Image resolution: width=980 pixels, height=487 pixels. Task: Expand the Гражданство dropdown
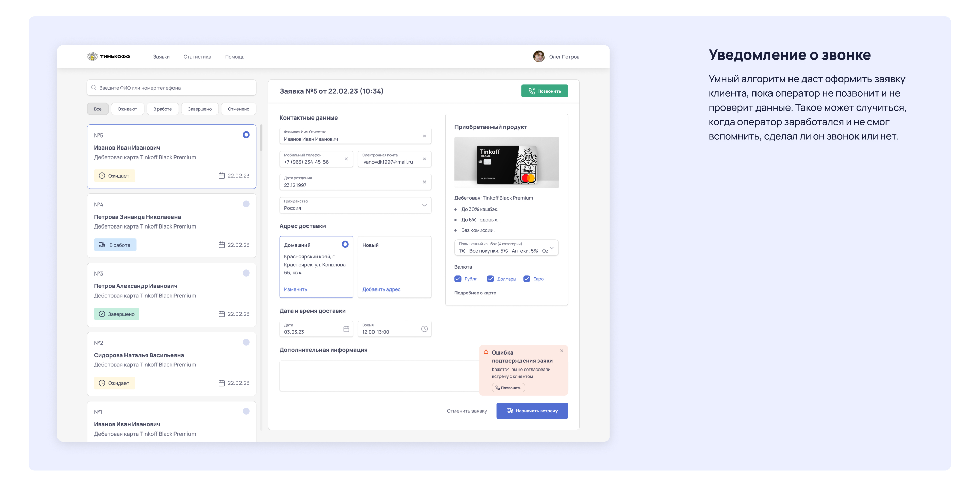click(x=424, y=205)
